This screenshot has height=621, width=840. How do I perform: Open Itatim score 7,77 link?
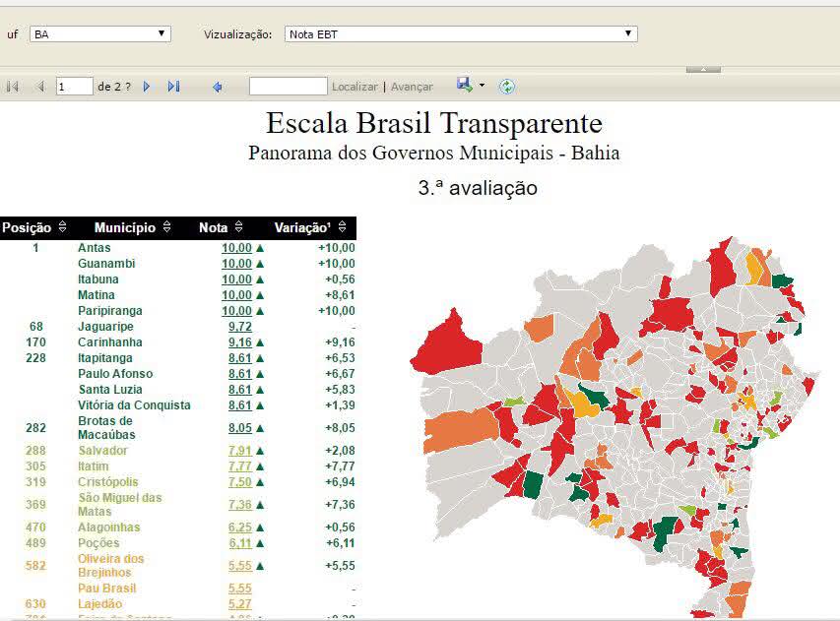click(x=240, y=466)
